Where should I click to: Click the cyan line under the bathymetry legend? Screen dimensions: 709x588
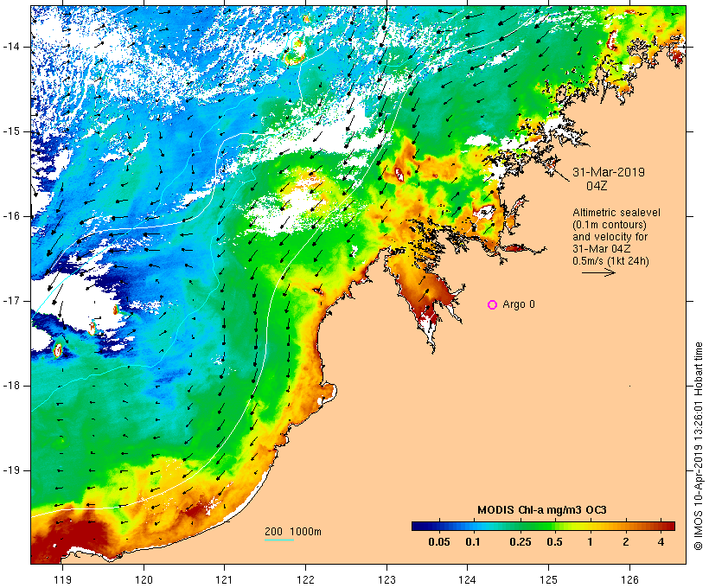279,540
